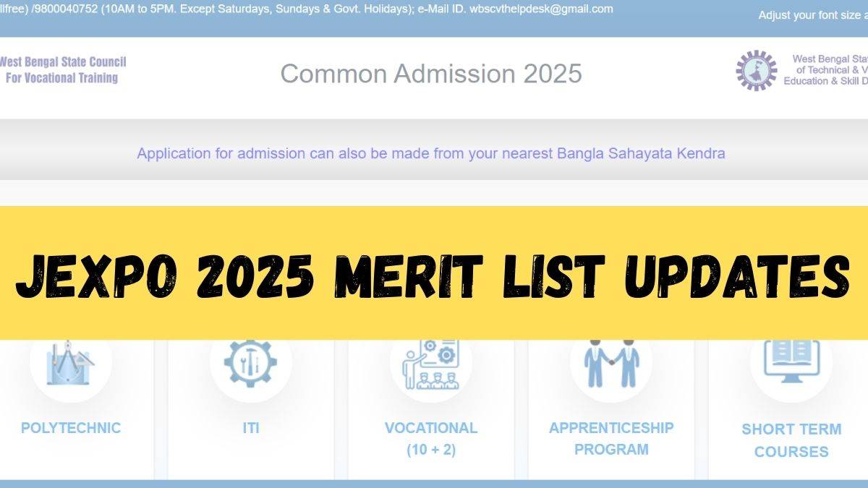This screenshot has width=868, height=488.
Task: Open the APPRENTICESHIP PROGRAM text link
Action: tap(610, 438)
